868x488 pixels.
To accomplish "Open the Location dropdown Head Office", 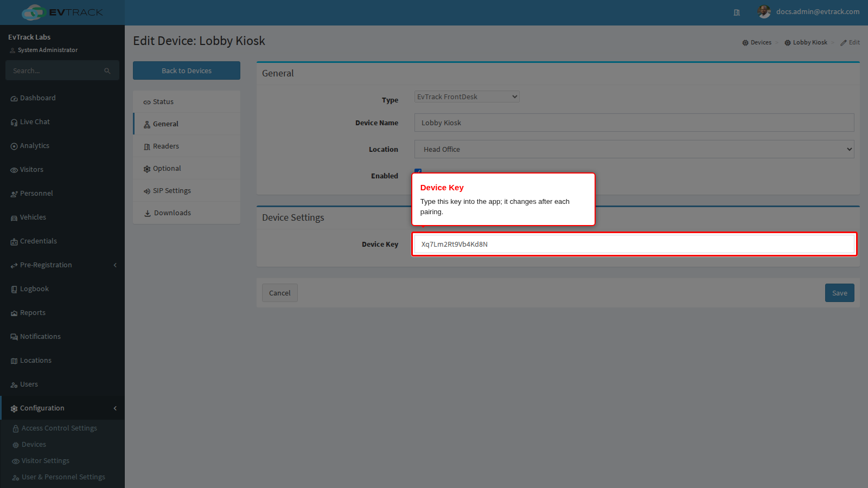I will coord(634,149).
